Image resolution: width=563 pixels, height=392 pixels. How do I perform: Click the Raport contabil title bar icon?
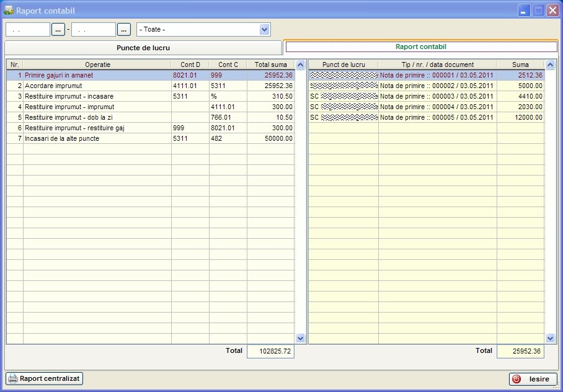point(9,11)
